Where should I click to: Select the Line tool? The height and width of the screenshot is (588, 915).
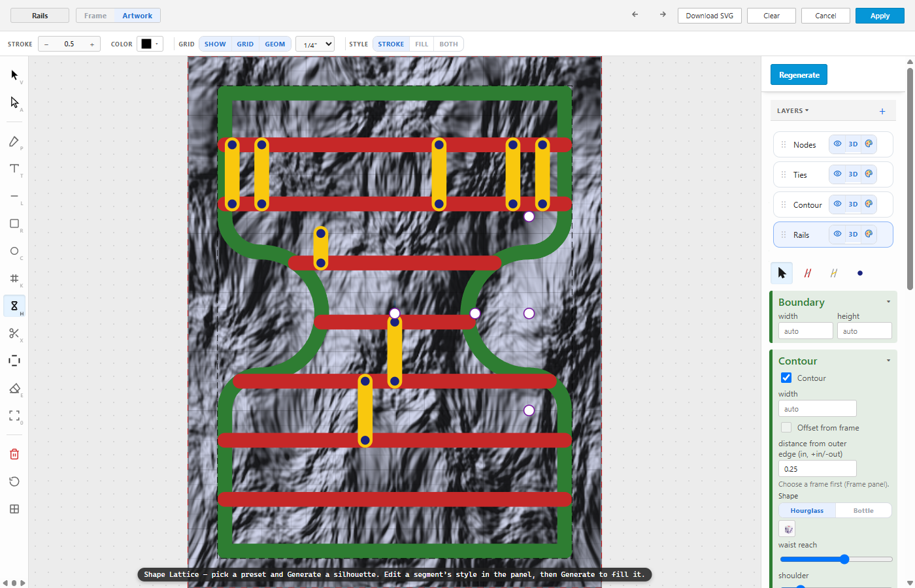[x=14, y=196]
